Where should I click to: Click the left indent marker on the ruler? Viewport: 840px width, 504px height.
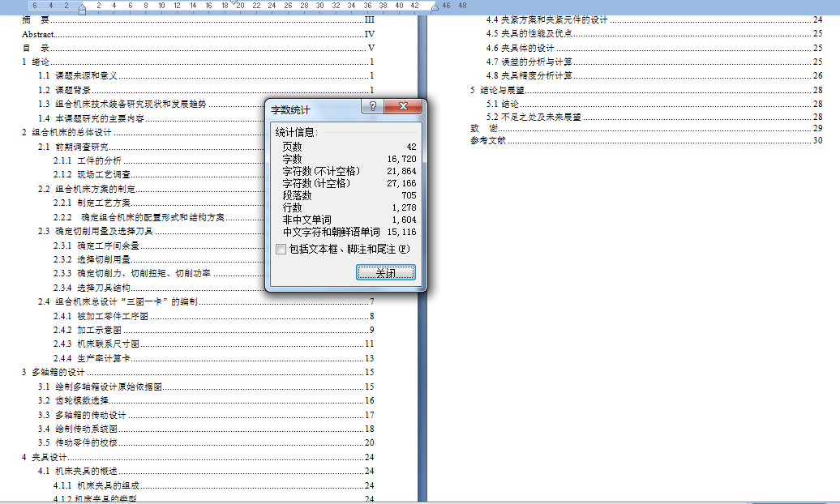coord(82,11)
